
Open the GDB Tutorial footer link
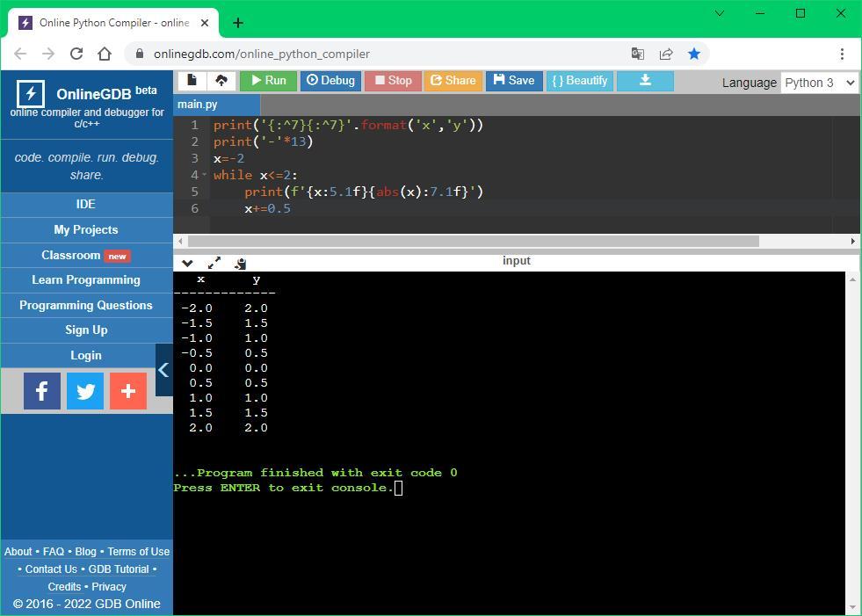pos(119,569)
